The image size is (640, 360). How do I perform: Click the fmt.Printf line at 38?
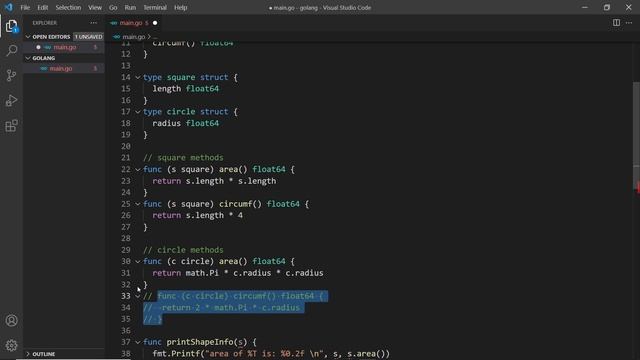pyautogui.click(x=271, y=353)
